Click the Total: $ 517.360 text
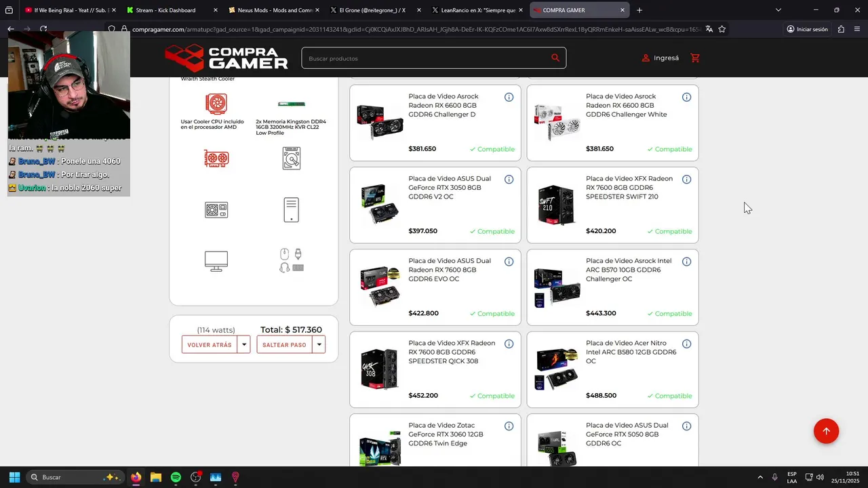This screenshot has height=488, width=868. (291, 330)
